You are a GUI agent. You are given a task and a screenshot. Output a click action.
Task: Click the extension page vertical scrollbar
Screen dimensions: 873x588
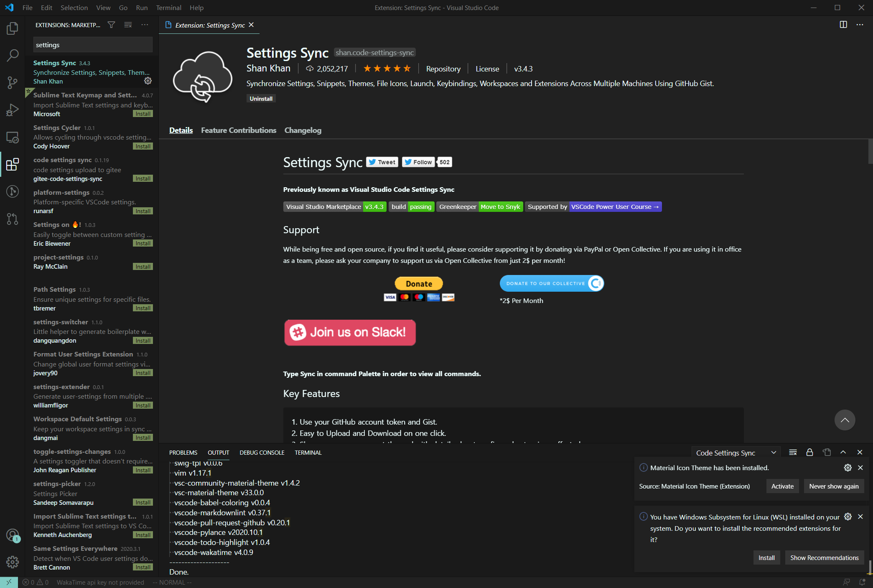pos(870,151)
